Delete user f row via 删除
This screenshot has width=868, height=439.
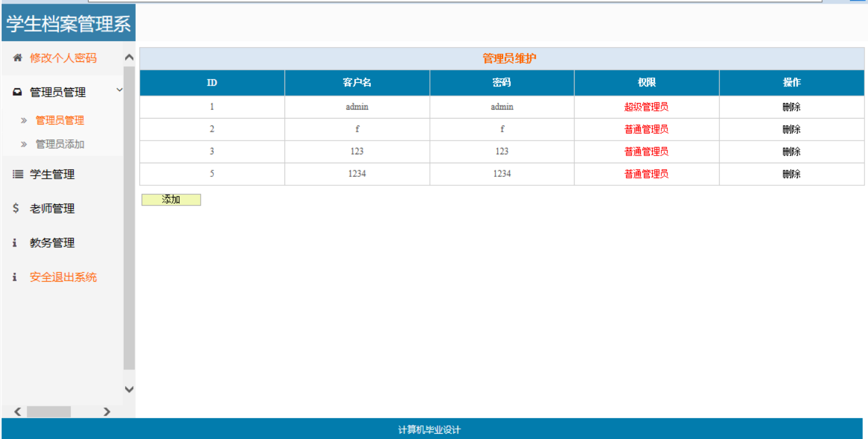791,129
